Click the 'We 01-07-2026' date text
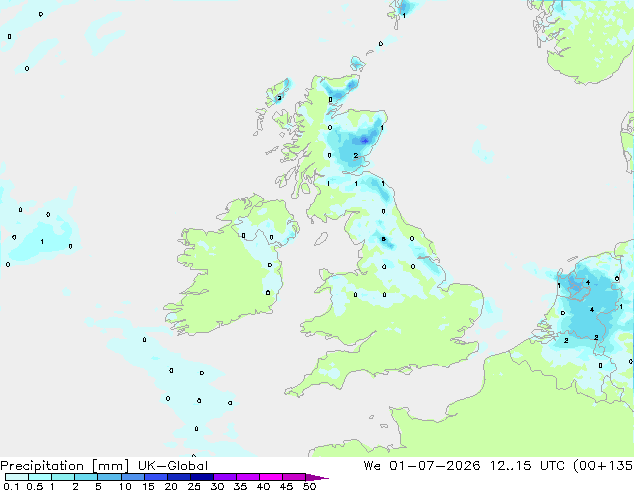The width and height of the screenshot is (634, 490). click(x=422, y=466)
